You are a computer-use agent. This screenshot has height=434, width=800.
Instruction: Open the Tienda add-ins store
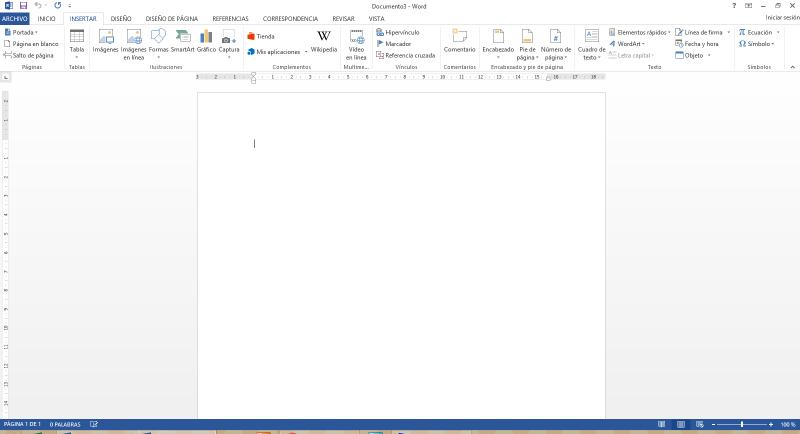pos(261,36)
